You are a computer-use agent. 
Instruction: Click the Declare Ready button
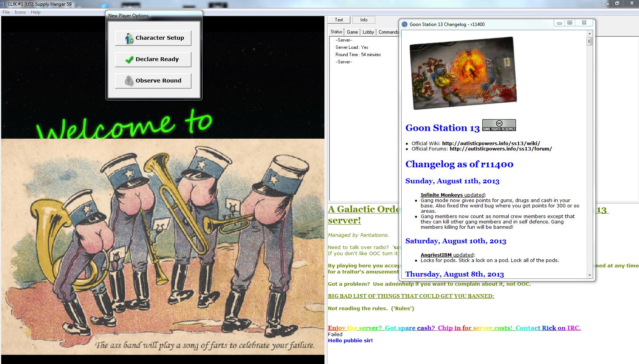coord(153,59)
